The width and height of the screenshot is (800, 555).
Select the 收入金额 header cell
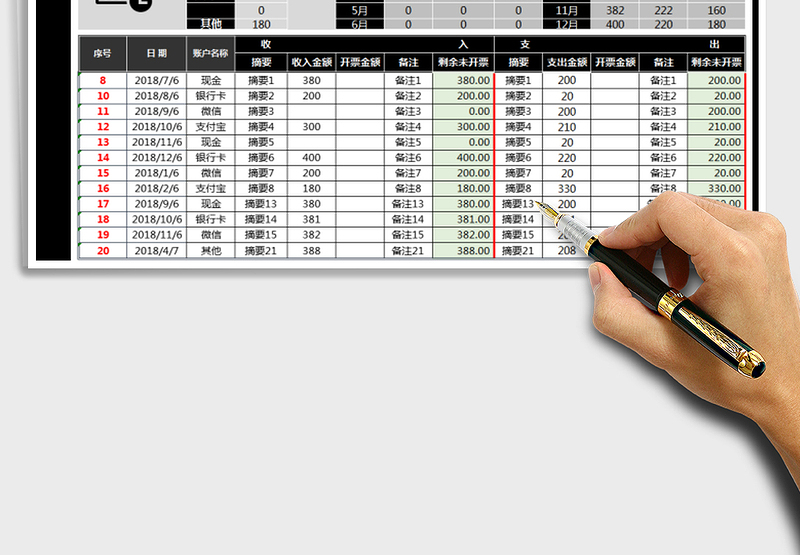pos(311,62)
